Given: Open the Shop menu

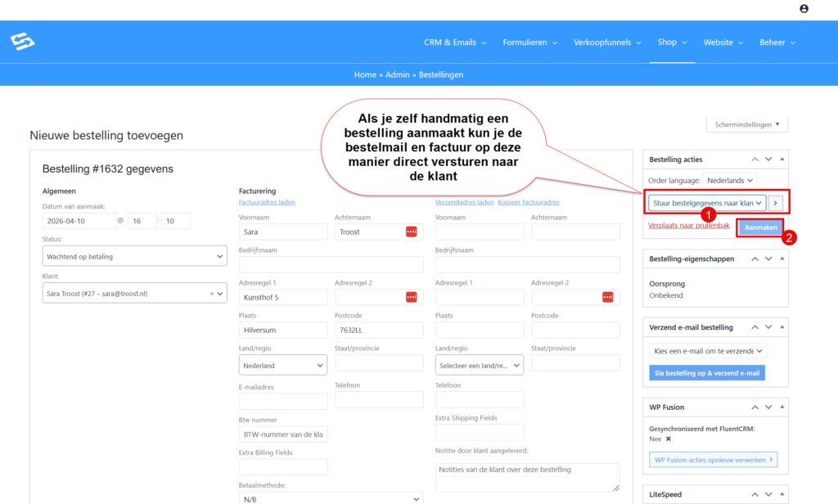Looking at the screenshot, I should [x=672, y=43].
